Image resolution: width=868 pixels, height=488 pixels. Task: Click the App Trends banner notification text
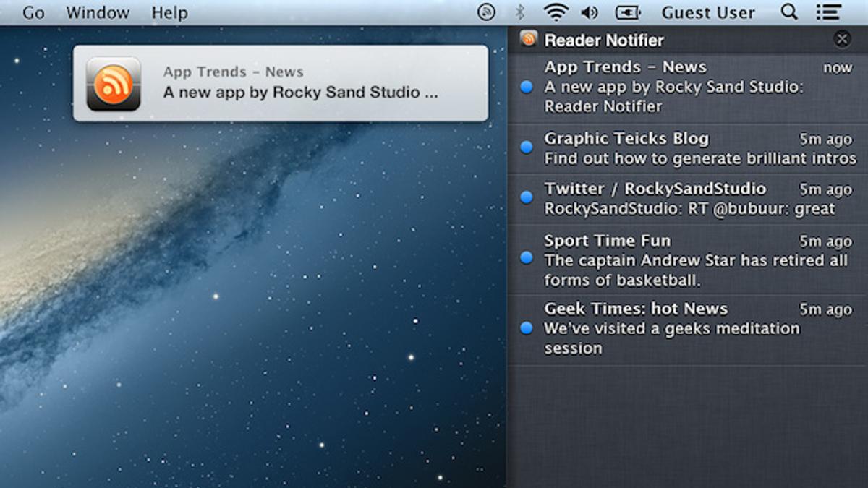[300, 83]
